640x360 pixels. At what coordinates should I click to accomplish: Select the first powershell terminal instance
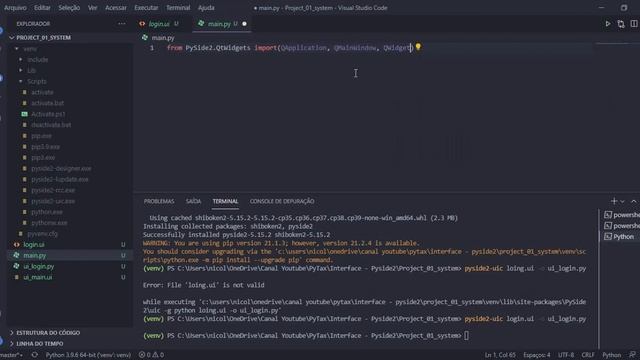(622, 215)
